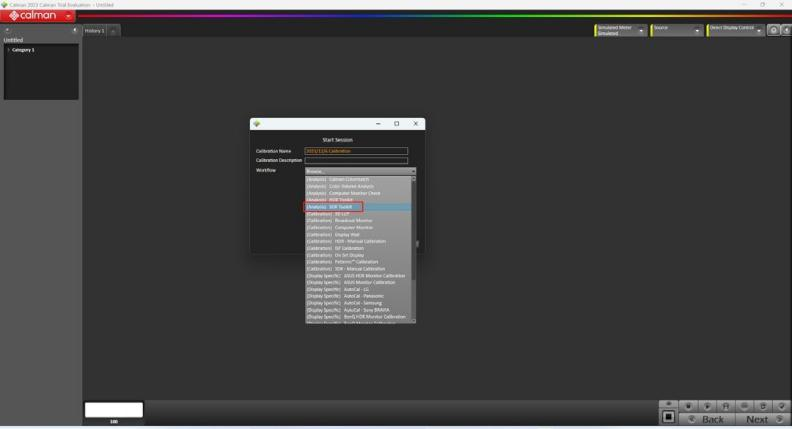Viewport: 792px width, 429px height.
Task: Expand the Category 1 tree item
Action: [x=8, y=50]
